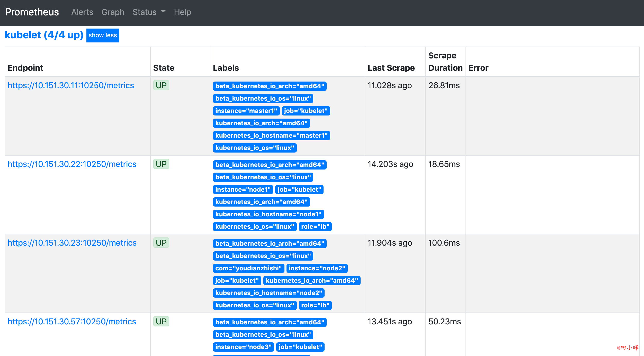Click job="kubelet" label beside instance="master1"
644x356 pixels.
306,111
